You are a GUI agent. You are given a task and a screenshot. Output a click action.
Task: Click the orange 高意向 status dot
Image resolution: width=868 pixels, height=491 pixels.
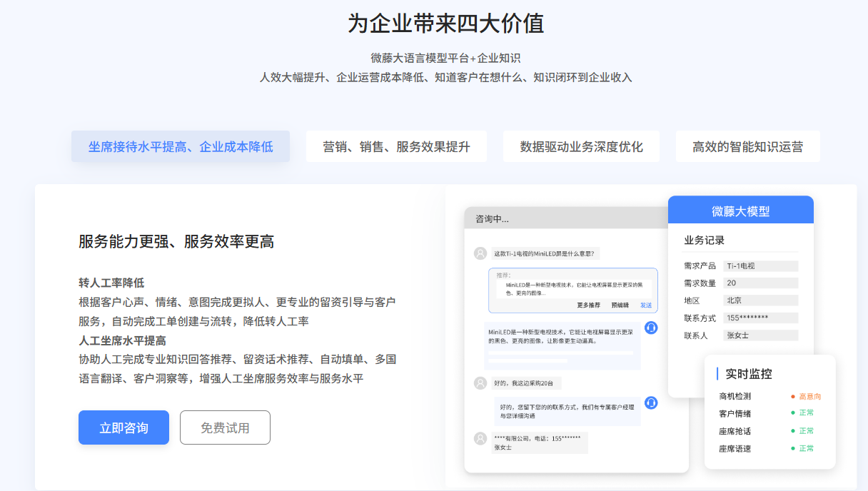[x=792, y=396]
